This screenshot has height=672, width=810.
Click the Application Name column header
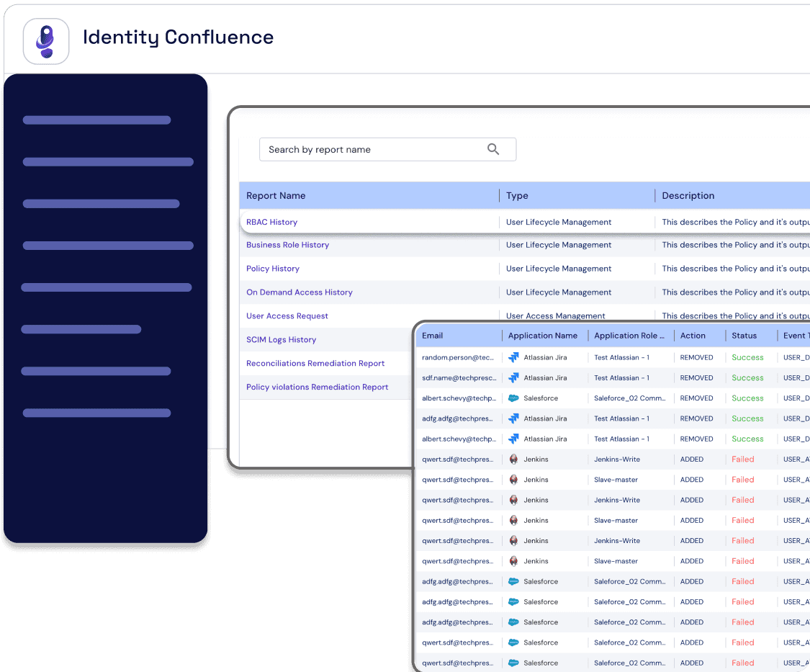(x=542, y=336)
